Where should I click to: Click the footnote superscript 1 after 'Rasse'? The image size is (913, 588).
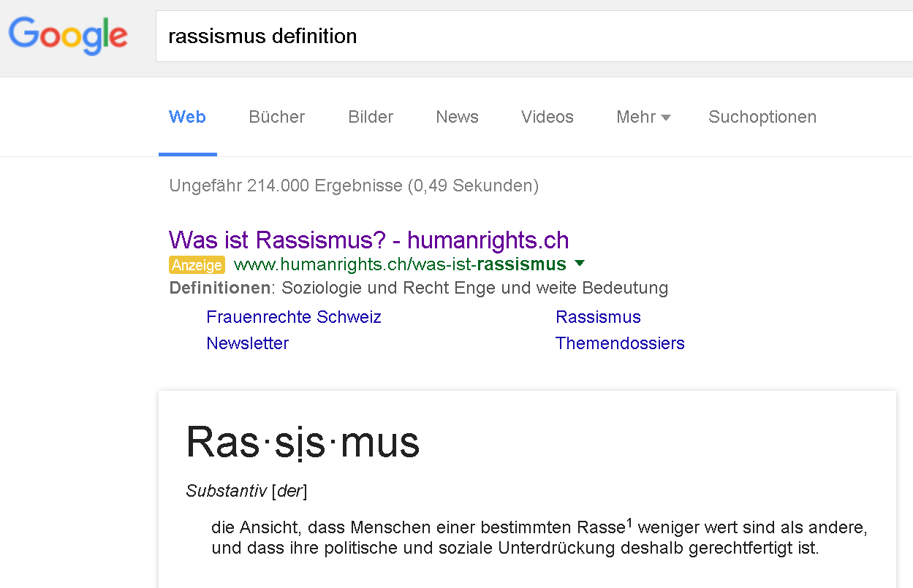click(629, 522)
